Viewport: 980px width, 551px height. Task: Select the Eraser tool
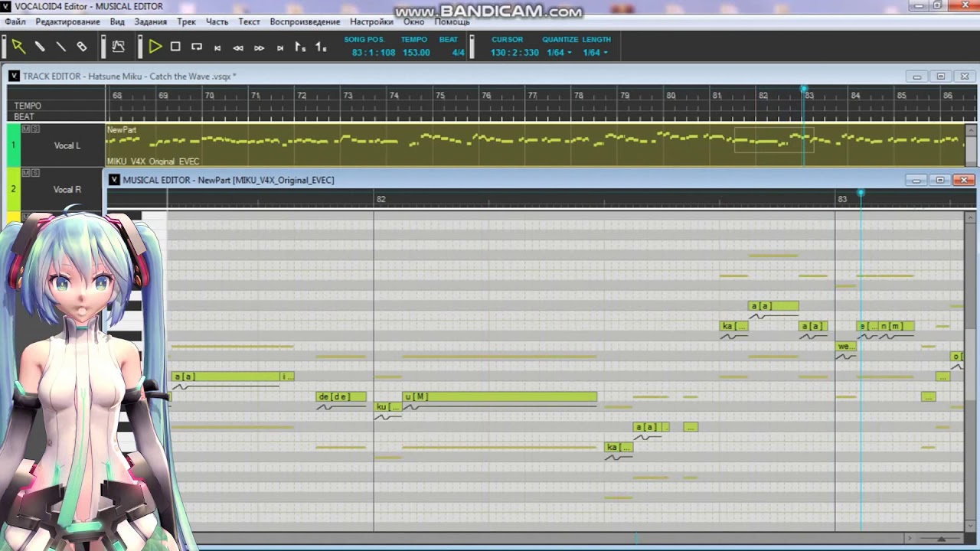[82, 47]
